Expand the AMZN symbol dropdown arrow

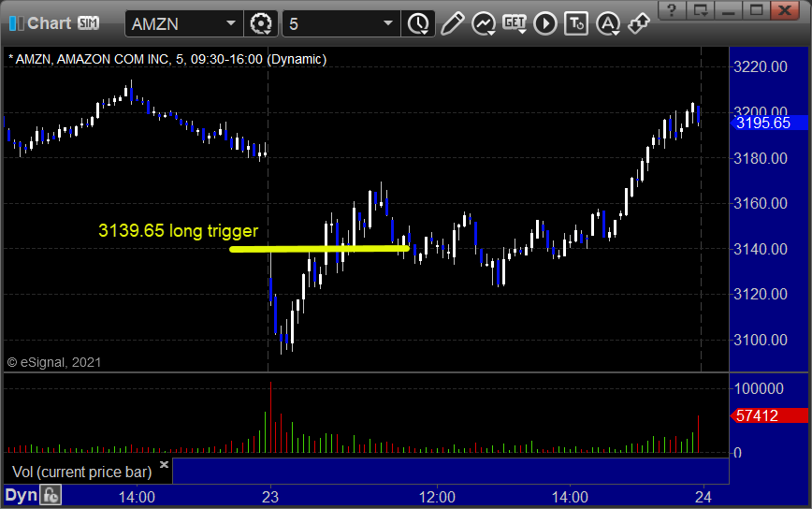point(231,23)
